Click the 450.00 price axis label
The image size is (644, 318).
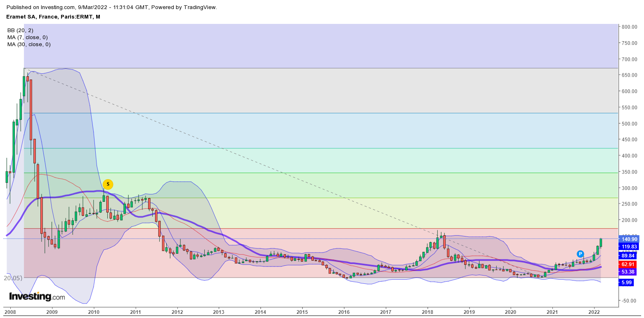pos(630,140)
